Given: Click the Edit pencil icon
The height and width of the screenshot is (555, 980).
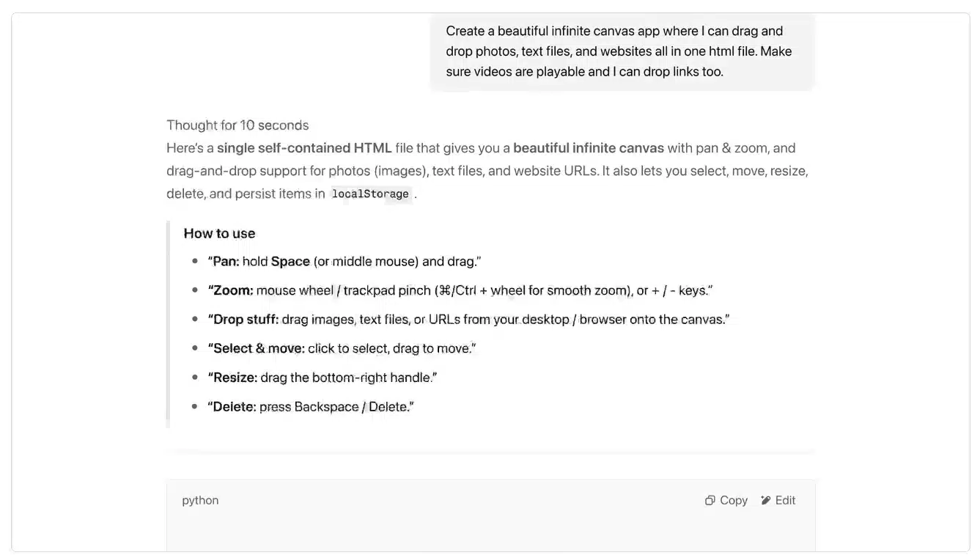Looking at the screenshot, I should (766, 501).
